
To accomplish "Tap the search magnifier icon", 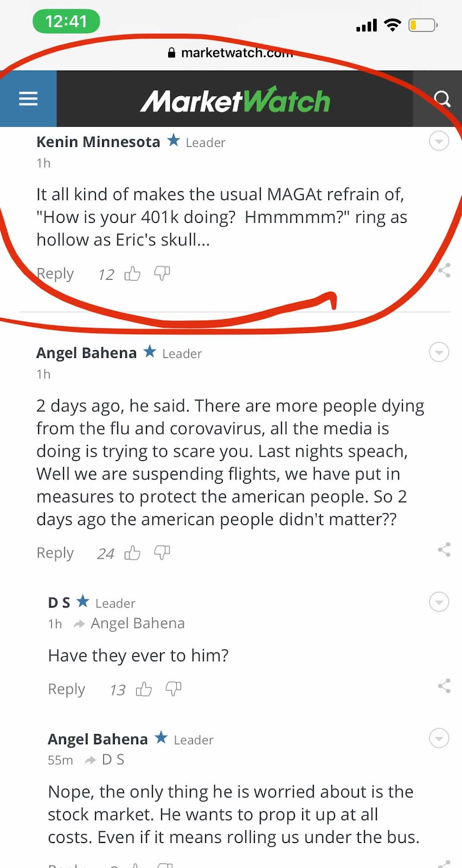I will 442,99.
